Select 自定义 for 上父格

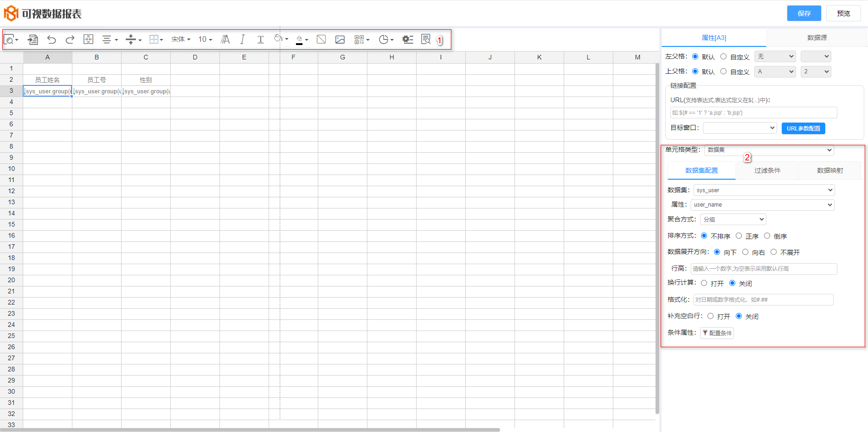point(723,71)
